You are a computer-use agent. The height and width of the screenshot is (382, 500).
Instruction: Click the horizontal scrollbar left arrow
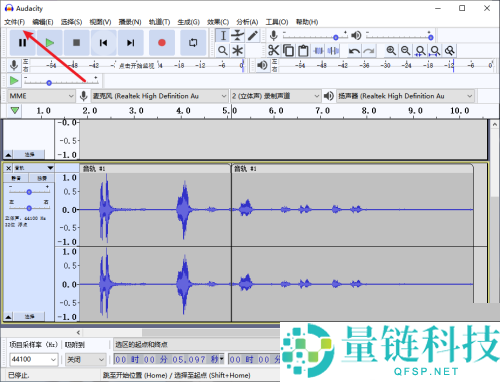click(78, 332)
